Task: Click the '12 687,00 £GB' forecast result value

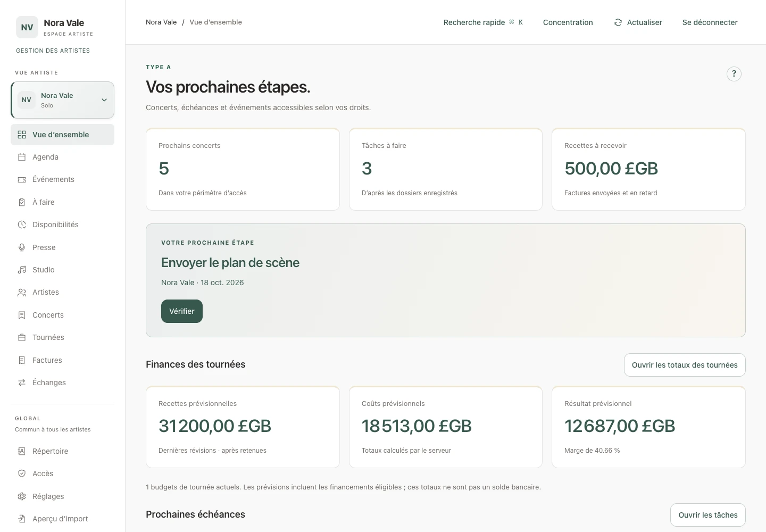Action: pos(620,426)
